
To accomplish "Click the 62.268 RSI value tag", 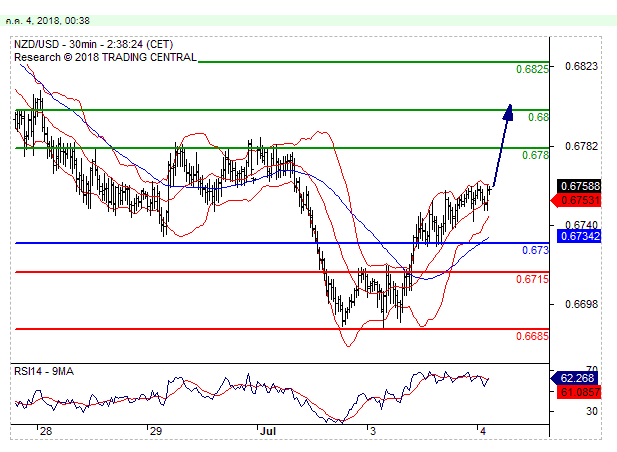I will coord(576,378).
